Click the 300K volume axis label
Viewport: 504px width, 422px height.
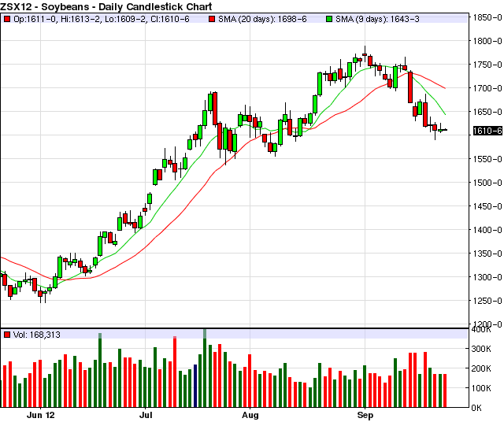(x=481, y=349)
